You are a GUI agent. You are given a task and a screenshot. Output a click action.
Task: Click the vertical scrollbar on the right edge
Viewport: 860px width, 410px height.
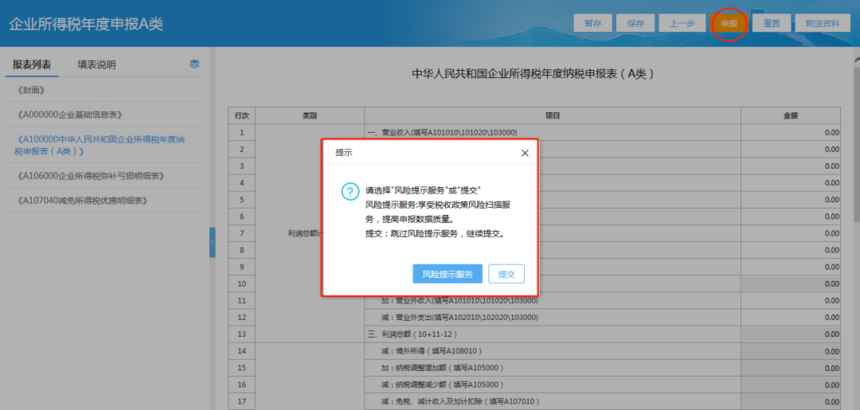[x=856, y=137]
